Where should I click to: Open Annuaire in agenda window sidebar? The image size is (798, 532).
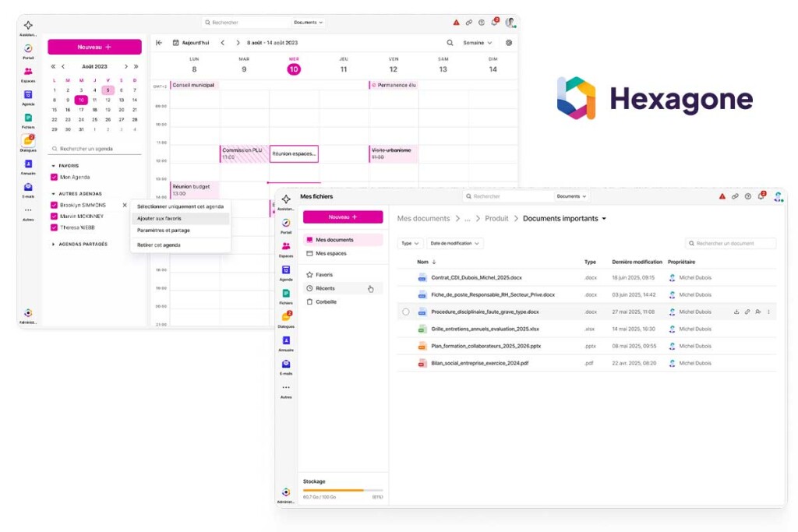pyautogui.click(x=28, y=164)
